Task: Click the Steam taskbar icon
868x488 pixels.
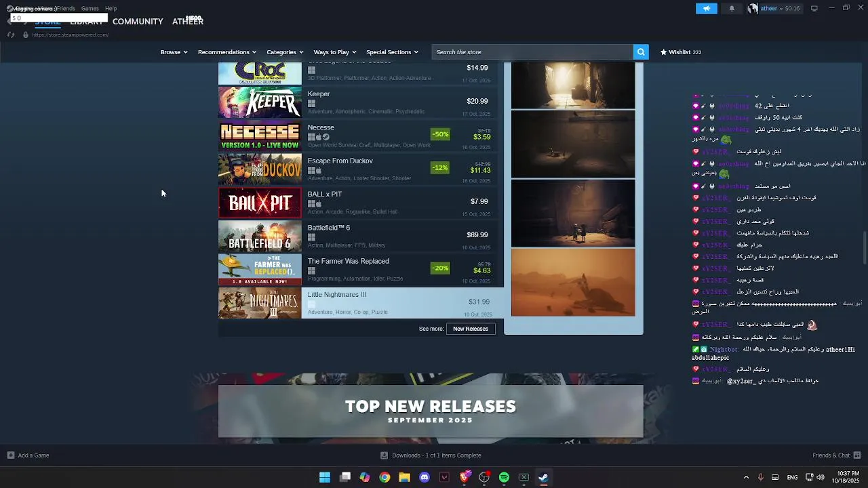Action: click(x=543, y=477)
